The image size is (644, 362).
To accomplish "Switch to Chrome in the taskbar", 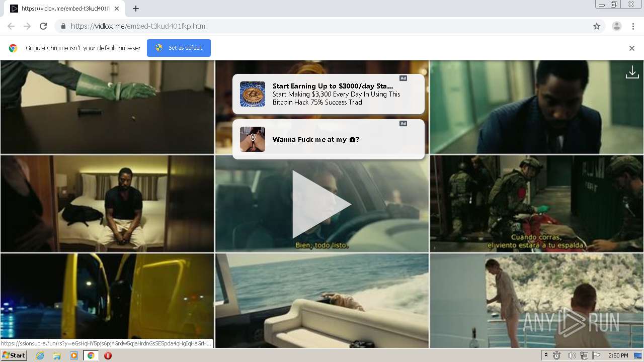I will [91, 355].
